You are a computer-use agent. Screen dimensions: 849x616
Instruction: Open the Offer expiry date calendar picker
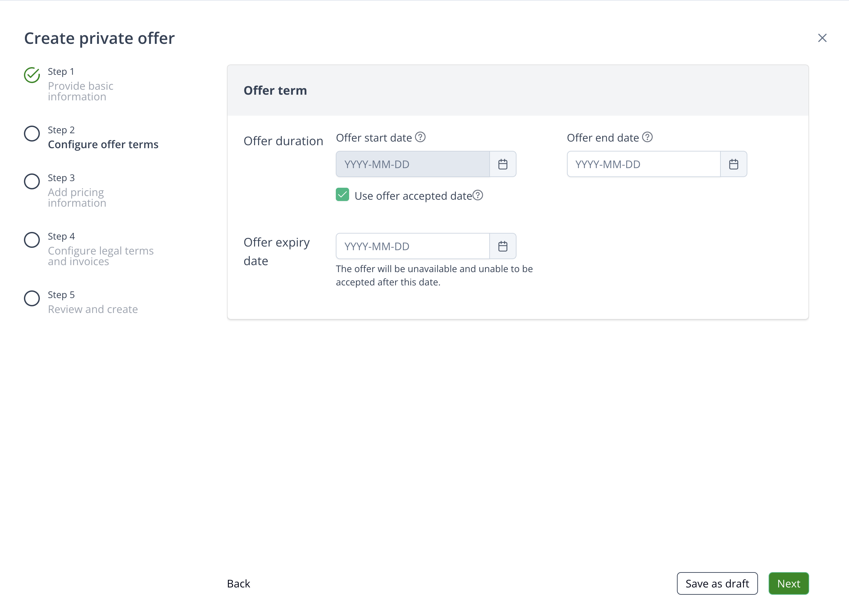pyautogui.click(x=502, y=246)
